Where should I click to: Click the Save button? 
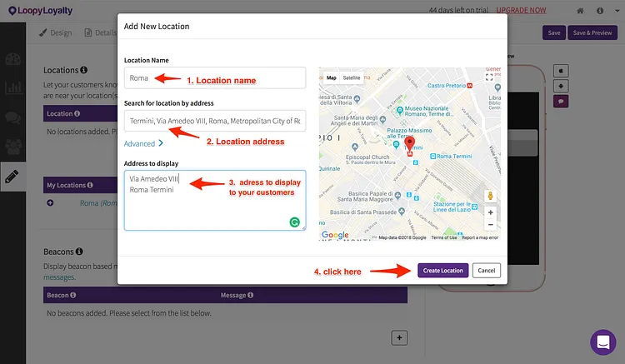(x=554, y=32)
